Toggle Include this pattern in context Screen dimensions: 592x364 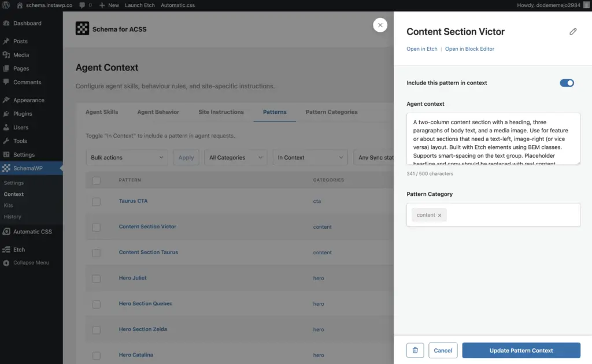(x=567, y=83)
